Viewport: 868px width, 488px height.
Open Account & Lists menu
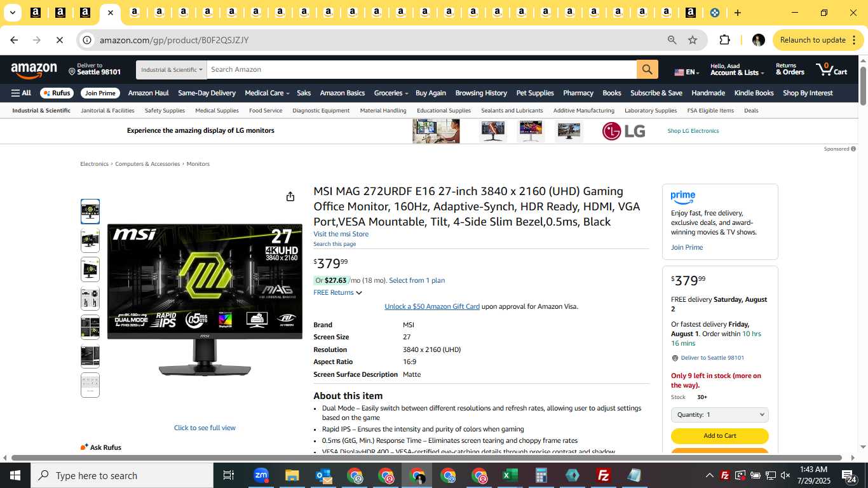coord(737,69)
